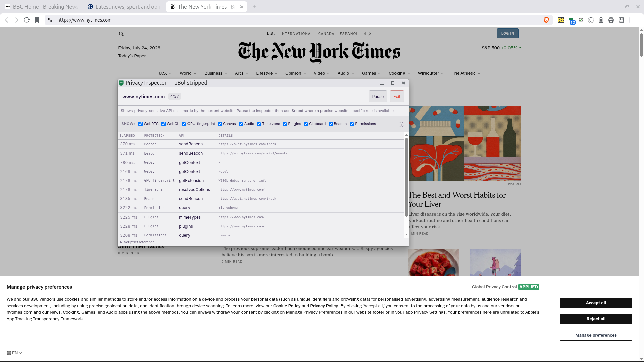The height and width of the screenshot is (362, 644).
Task: Toggle the Canvas checkbox
Action: (220, 124)
